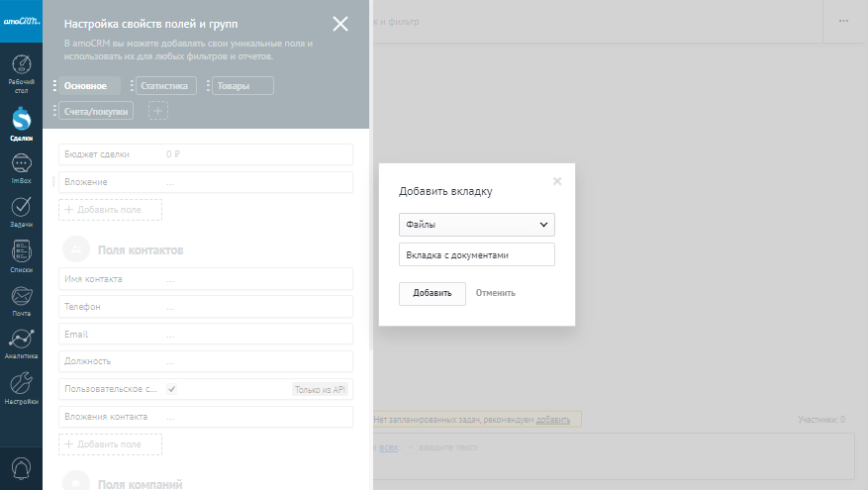Switch to the Статистика tab
Screen dimensions: 868x490
[x=165, y=86]
